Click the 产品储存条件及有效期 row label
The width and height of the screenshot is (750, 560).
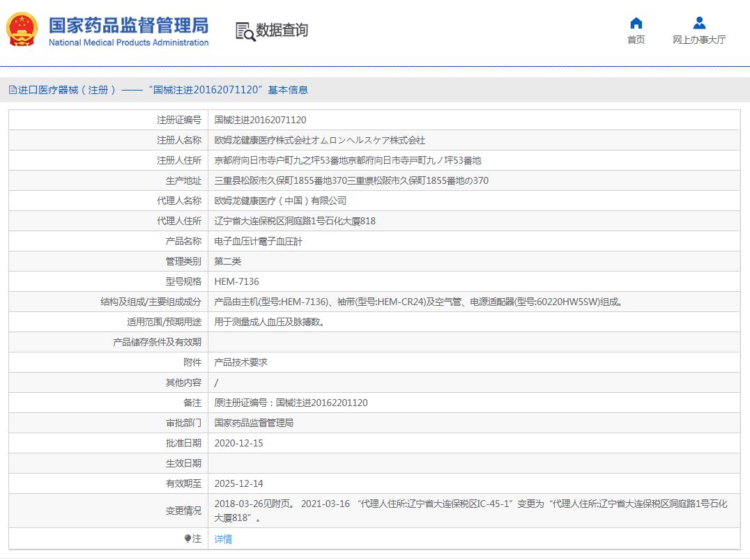[157, 342]
